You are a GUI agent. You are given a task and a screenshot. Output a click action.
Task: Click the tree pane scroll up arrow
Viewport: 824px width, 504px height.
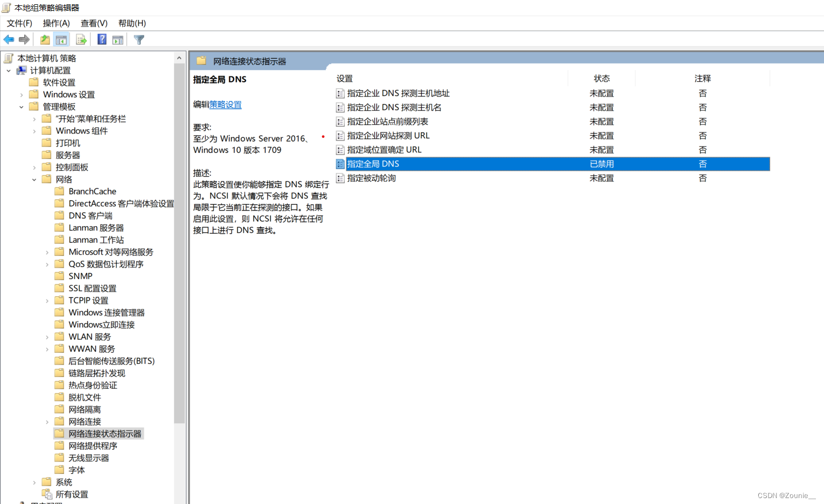tap(179, 58)
